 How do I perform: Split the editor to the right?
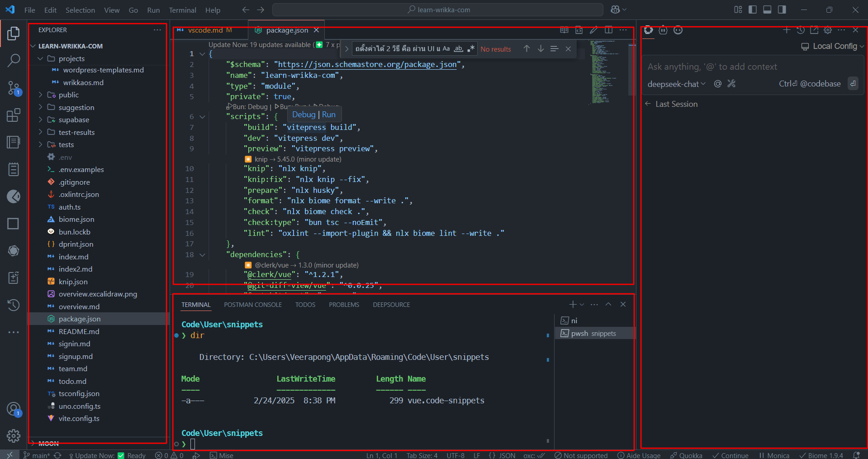tap(608, 30)
